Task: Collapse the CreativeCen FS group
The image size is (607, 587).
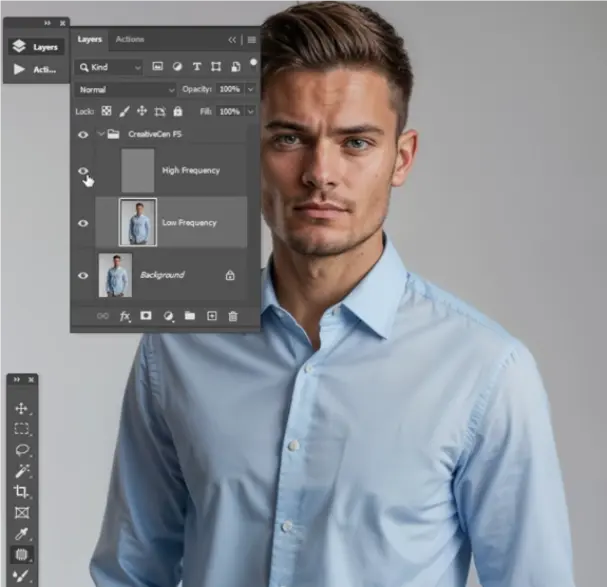Action: (101, 134)
